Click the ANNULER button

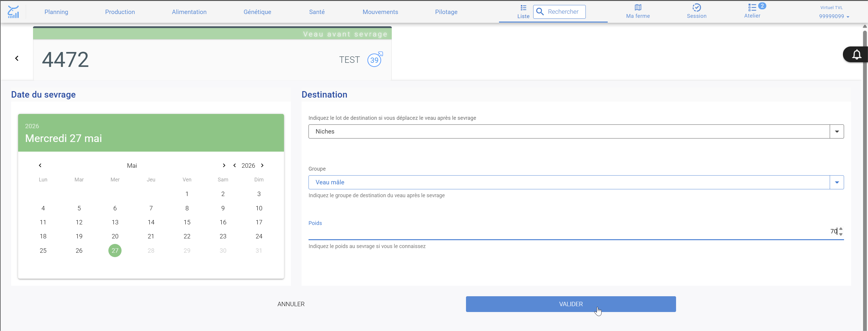[x=291, y=304]
